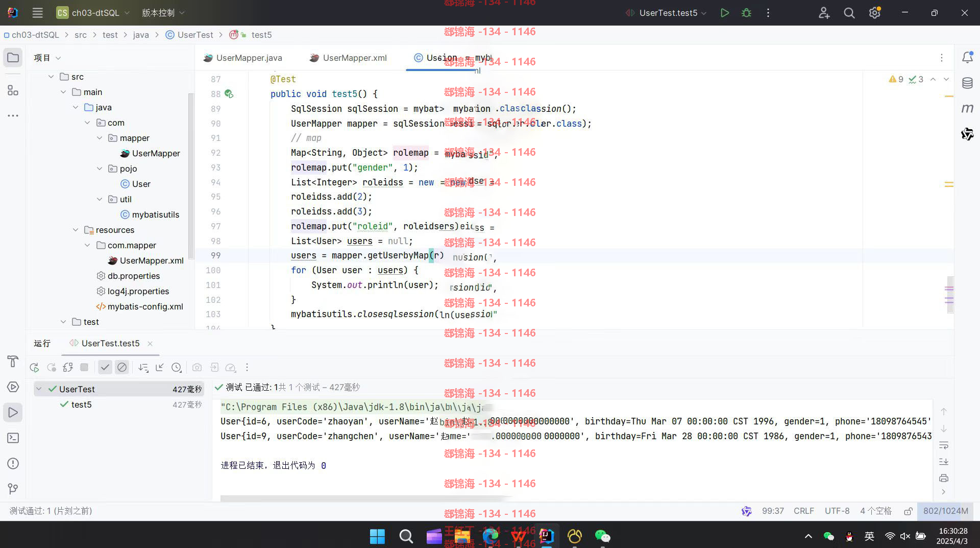
Task: Sort tests with the sort icon
Action: (143, 367)
